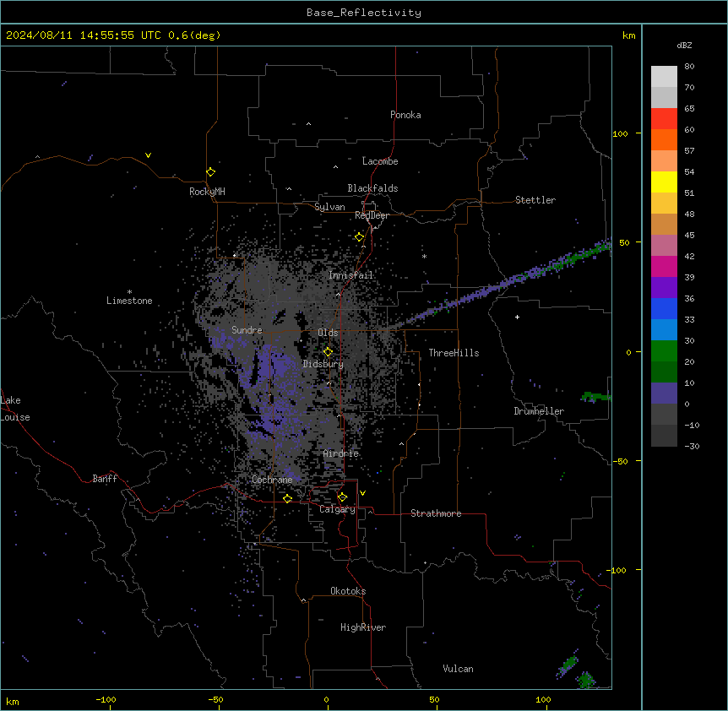Click the green echo patch east of Drumheller
Image resolution: width=728 pixels, height=711 pixels.
coord(596,397)
